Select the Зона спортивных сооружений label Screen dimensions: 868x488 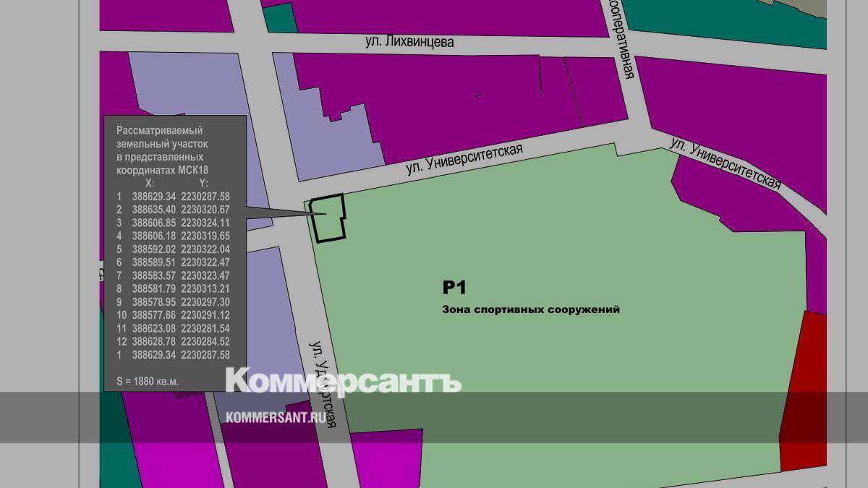pyautogui.click(x=531, y=309)
